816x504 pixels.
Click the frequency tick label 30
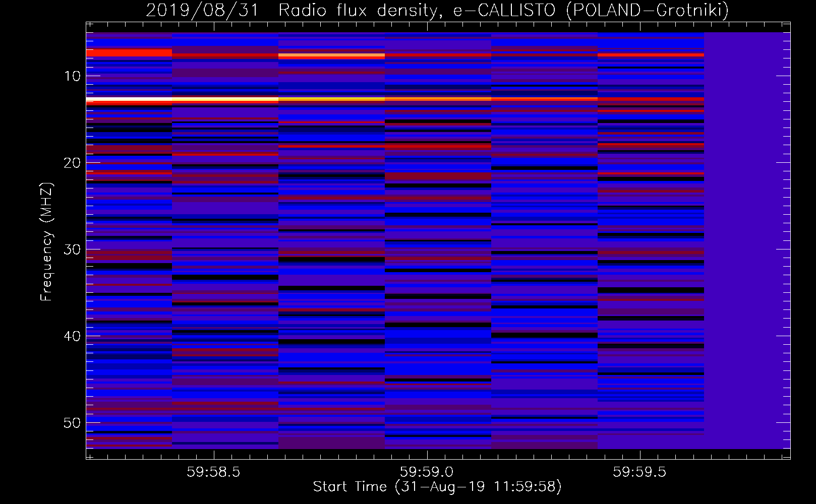point(73,249)
